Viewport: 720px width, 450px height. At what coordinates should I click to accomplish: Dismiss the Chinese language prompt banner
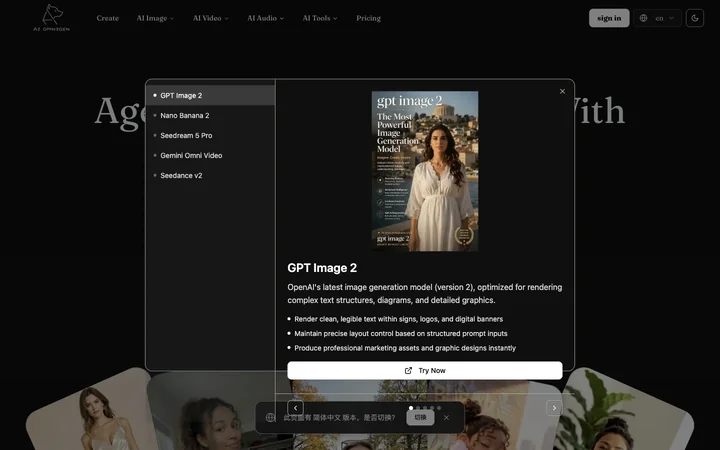pos(446,417)
